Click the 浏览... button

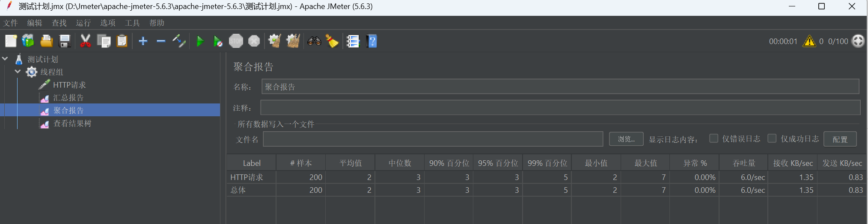(626, 139)
